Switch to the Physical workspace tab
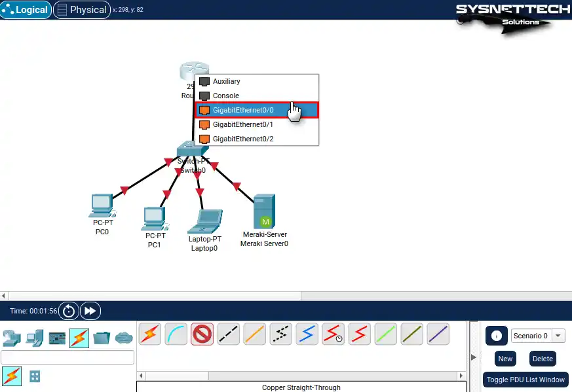This screenshot has height=392, width=572. (x=81, y=10)
